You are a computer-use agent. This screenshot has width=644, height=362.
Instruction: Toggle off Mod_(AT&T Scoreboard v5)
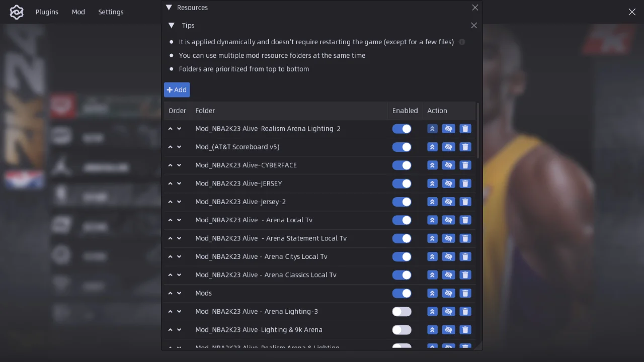(402, 147)
